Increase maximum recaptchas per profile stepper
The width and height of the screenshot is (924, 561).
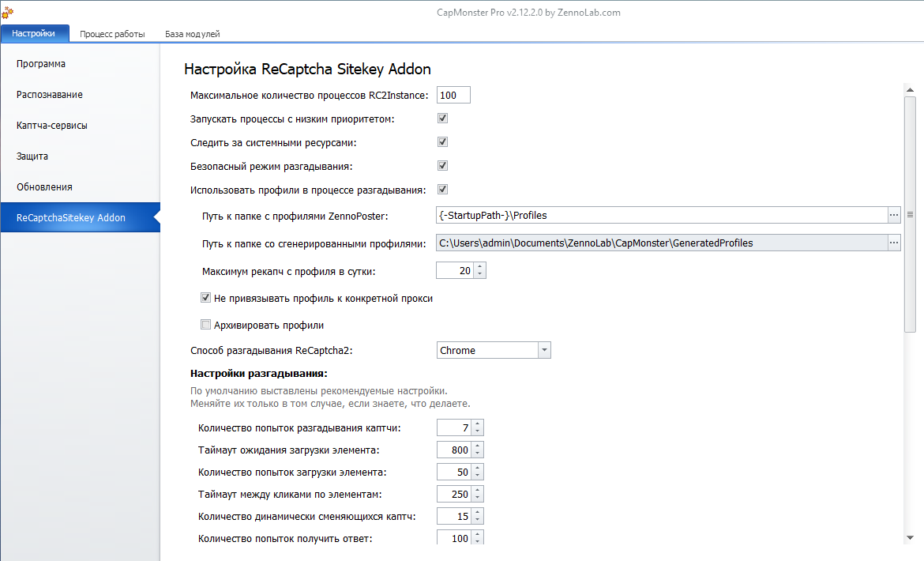[x=479, y=266]
